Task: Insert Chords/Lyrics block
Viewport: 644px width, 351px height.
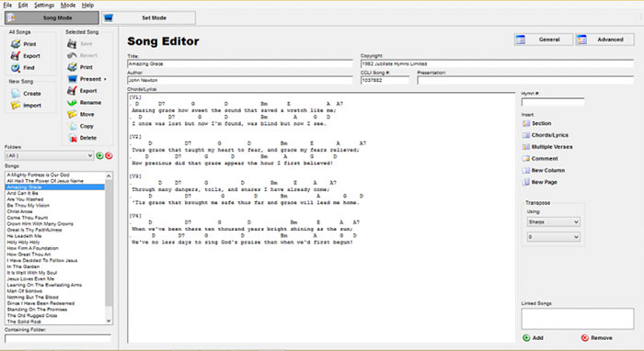Action: (546, 135)
